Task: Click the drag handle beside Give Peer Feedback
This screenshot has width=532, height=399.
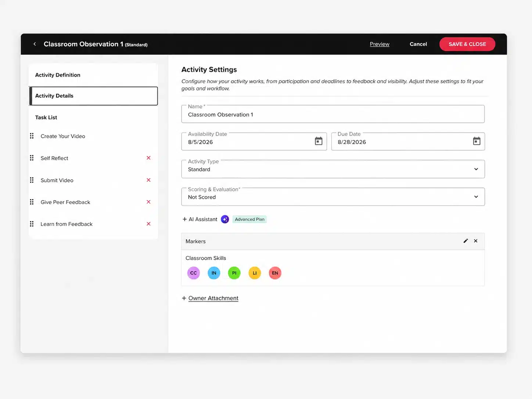Action: [x=32, y=202]
